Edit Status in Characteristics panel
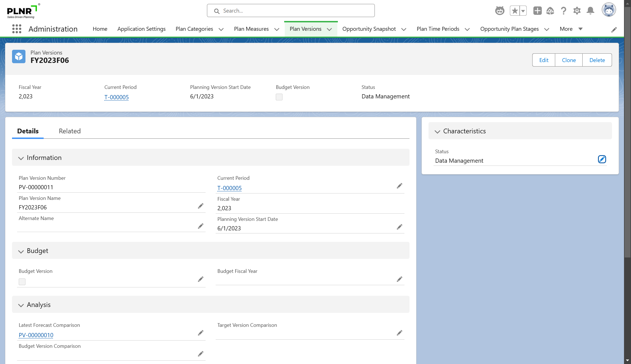 tap(602, 159)
